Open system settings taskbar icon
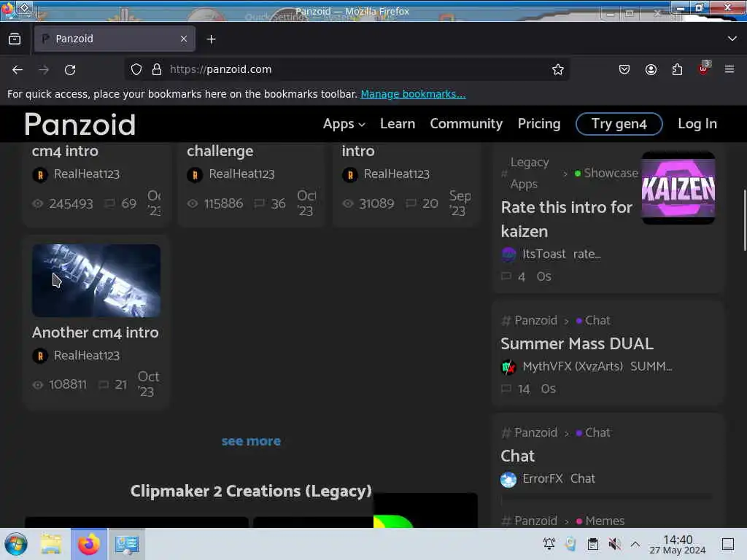The image size is (747, 560). [x=127, y=544]
